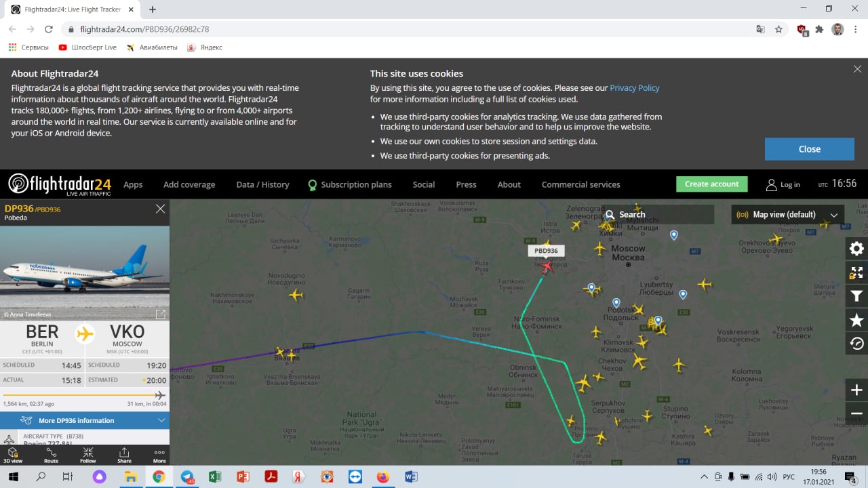
Task: Open Excel from the taskbar
Action: click(215, 476)
